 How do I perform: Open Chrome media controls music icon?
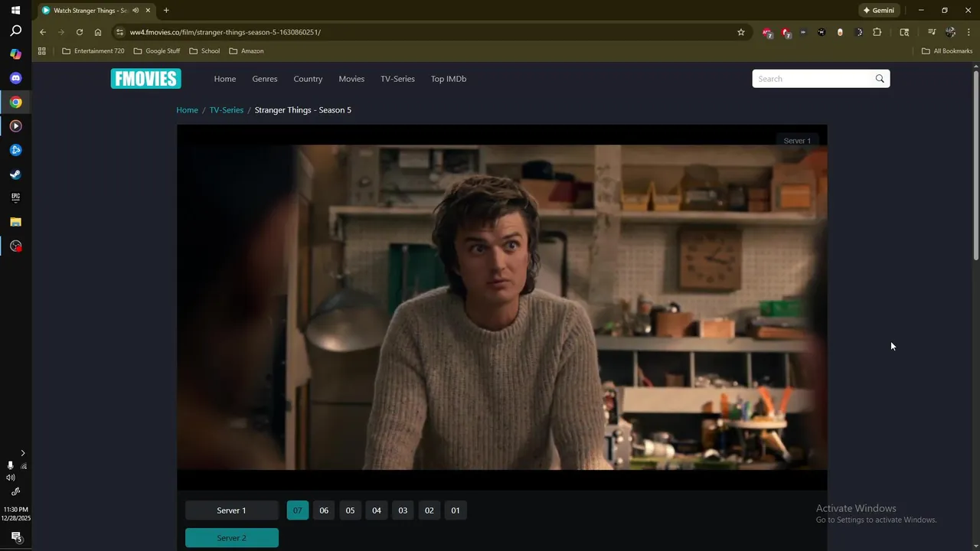[932, 32]
